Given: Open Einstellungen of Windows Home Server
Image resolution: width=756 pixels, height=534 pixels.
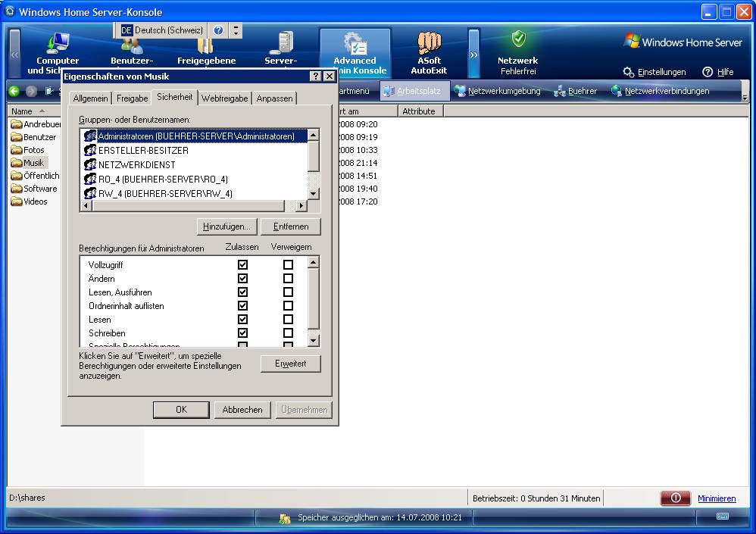Looking at the screenshot, I should point(654,72).
